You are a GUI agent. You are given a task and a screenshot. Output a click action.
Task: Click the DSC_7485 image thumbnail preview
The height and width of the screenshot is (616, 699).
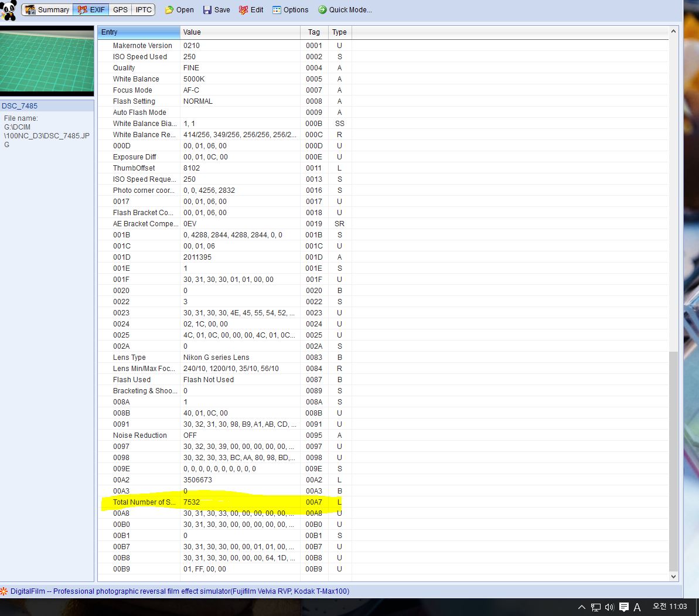(47, 60)
